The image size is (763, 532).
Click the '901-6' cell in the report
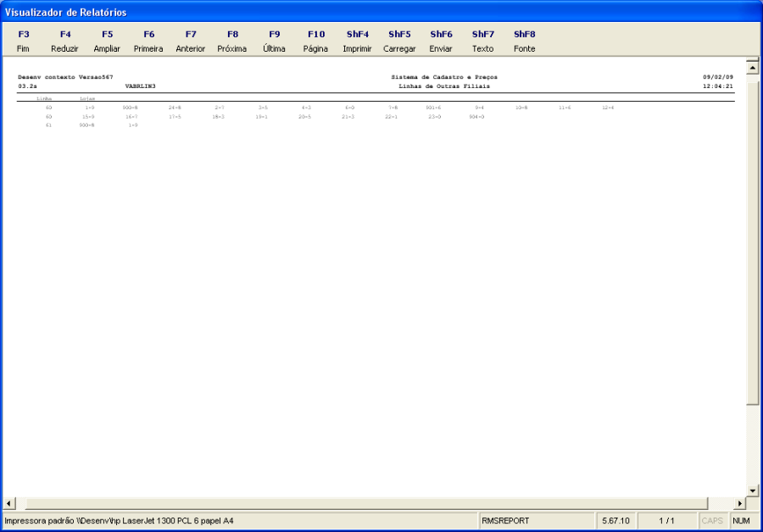tap(433, 108)
